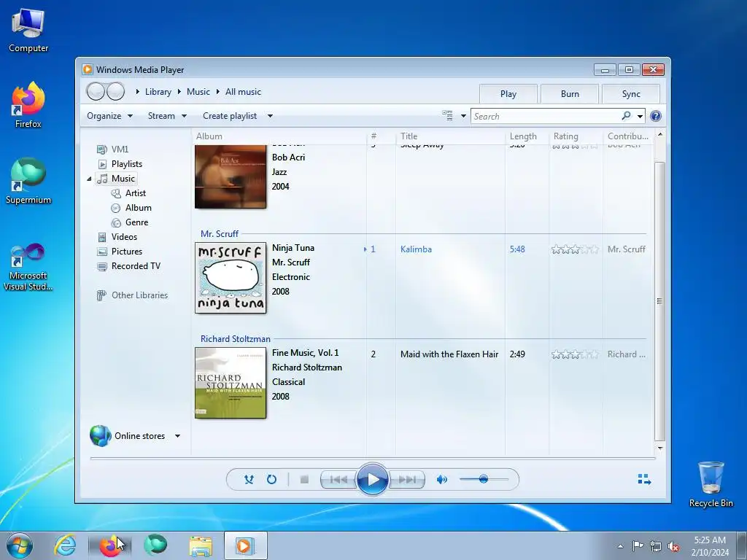747x560 pixels.
Task: Switch to the Burn tab
Action: pyautogui.click(x=570, y=94)
